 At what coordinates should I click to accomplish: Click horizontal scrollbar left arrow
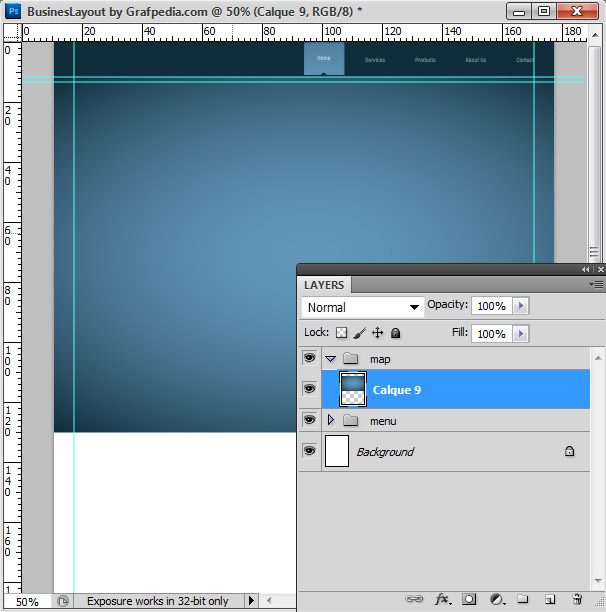click(269, 600)
